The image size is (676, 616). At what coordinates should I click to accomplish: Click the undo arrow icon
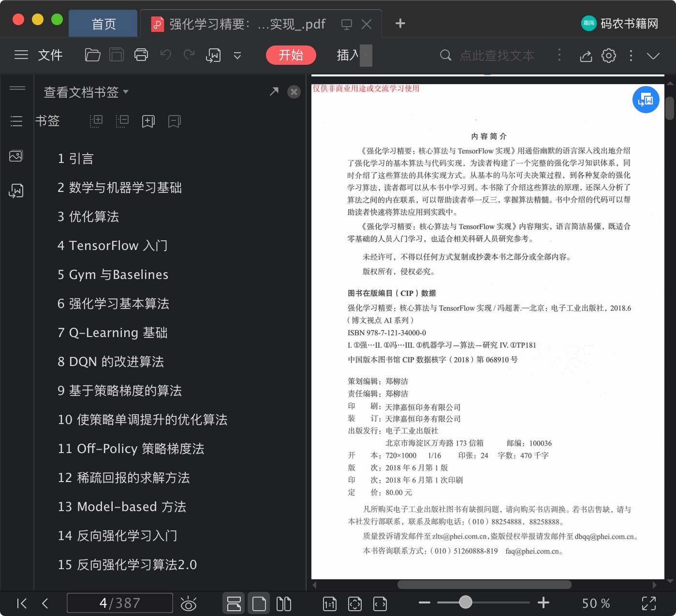point(166,55)
